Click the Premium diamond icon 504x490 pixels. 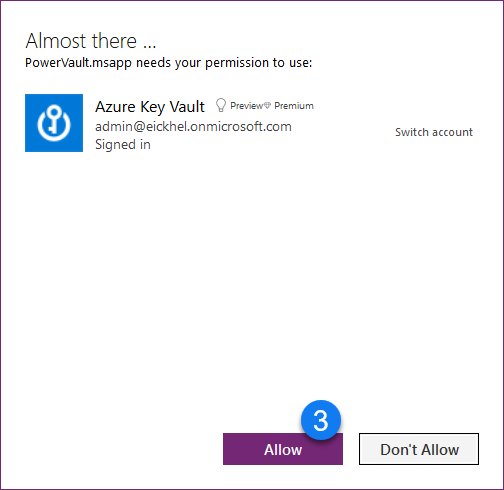pyautogui.click(x=267, y=106)
